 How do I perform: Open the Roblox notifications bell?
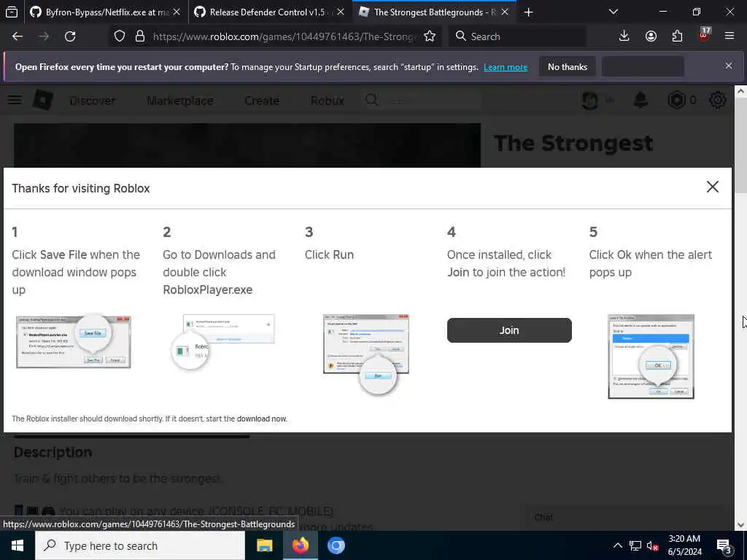click(640, 100)
